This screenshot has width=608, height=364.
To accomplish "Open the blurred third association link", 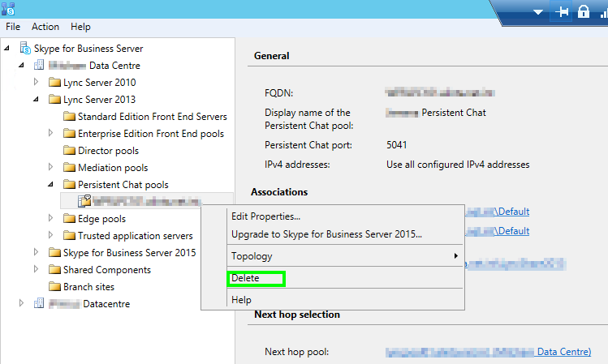I will [515, 264].
